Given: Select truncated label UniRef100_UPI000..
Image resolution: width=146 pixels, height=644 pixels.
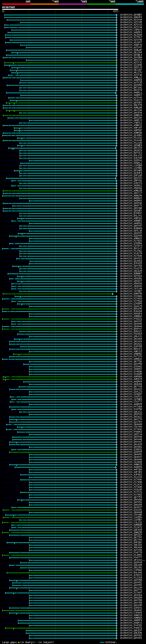Looking at the screenshot, I should pos(132,560).
